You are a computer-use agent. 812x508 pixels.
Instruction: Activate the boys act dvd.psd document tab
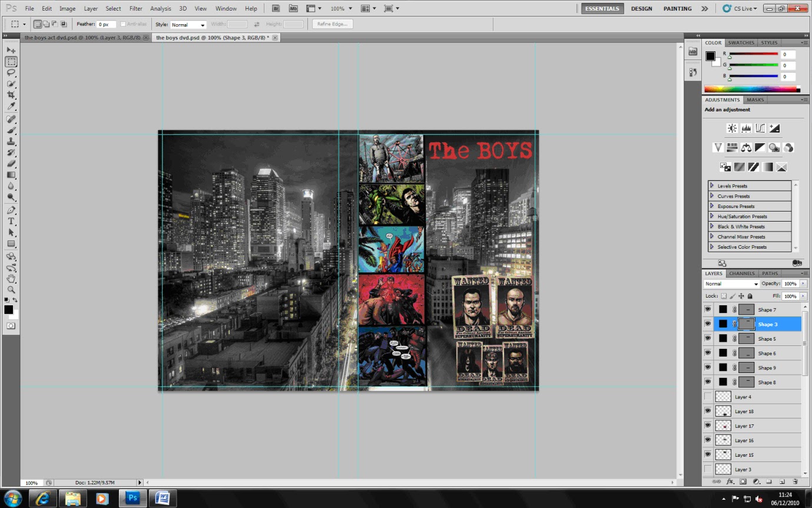(82, 37)
